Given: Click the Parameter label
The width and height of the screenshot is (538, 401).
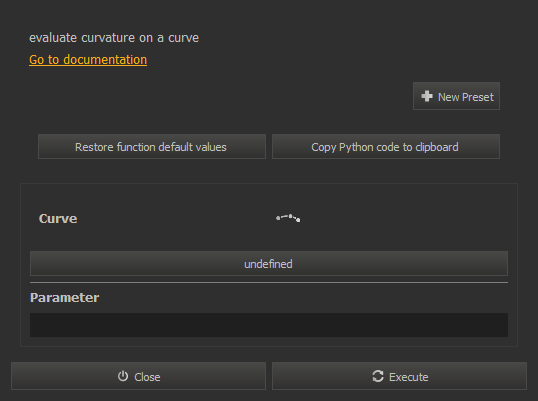Looking at the screenshot, I should 65,297.
